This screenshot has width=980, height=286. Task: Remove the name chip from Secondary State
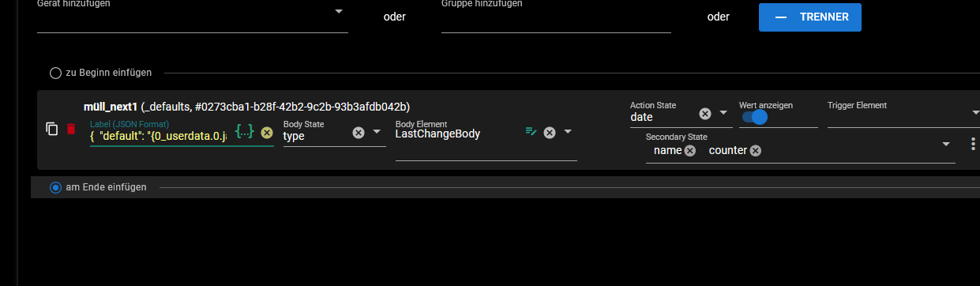coord(690,150)
